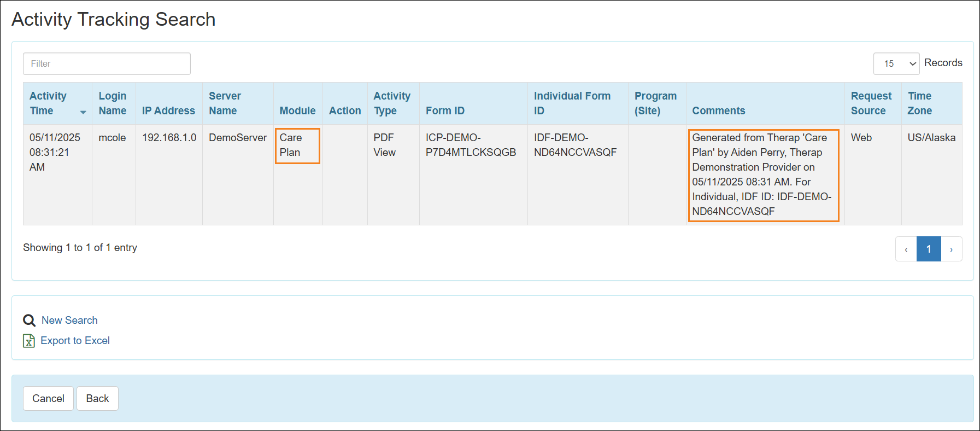Click the sort arrow on Activity Time
980x431 pixels.
(83, 112)
